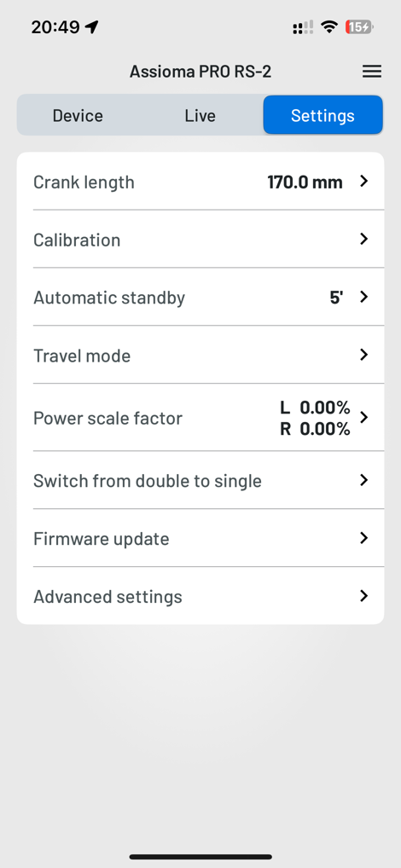The height and width of the screenshot is (868, 401).
Task: Tap the 170.0 mm crank length value
Action: tap(305, 182)
